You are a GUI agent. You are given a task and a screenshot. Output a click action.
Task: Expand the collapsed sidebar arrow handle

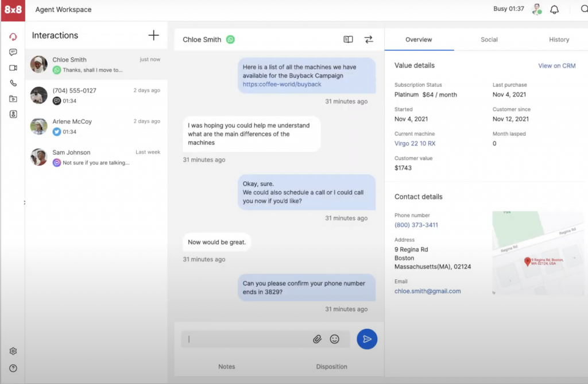(x=24, y=202)
